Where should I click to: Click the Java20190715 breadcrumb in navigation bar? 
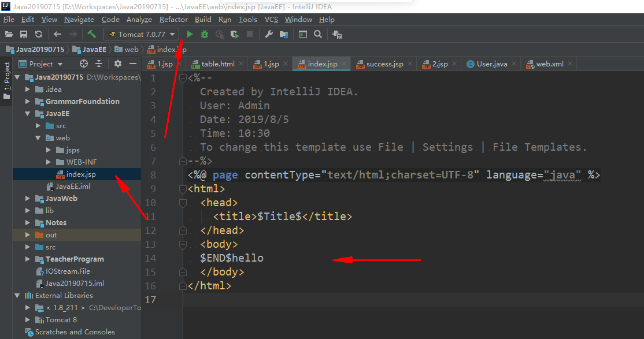click(35, 49)
